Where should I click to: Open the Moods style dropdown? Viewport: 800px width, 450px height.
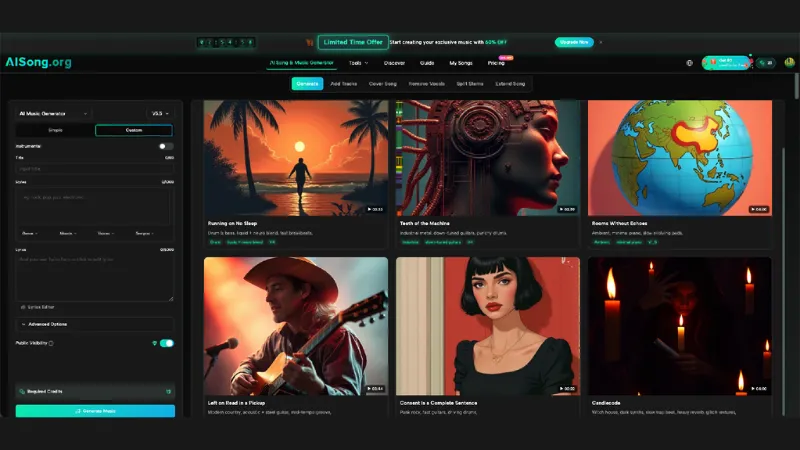[68, 233]
